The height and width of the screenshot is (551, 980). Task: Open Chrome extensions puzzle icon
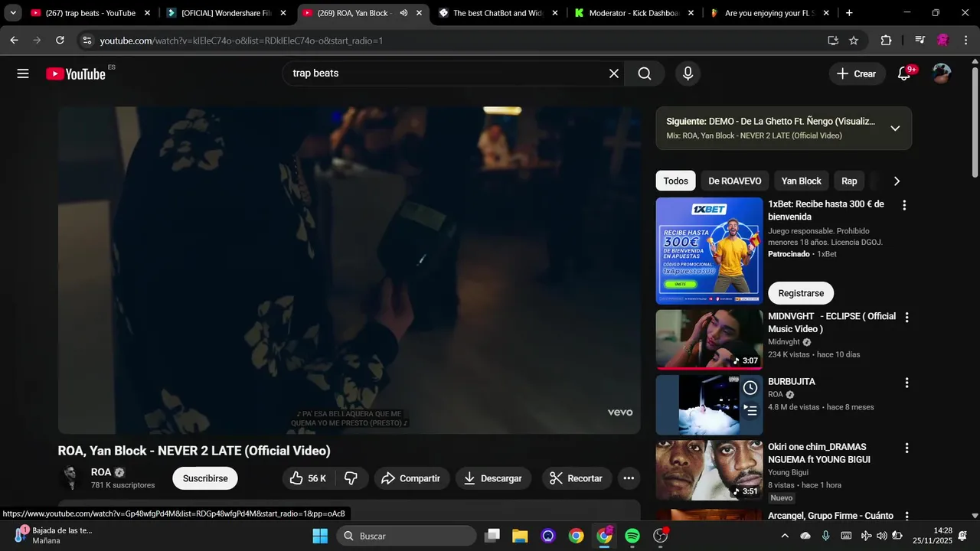pos(886,41)
